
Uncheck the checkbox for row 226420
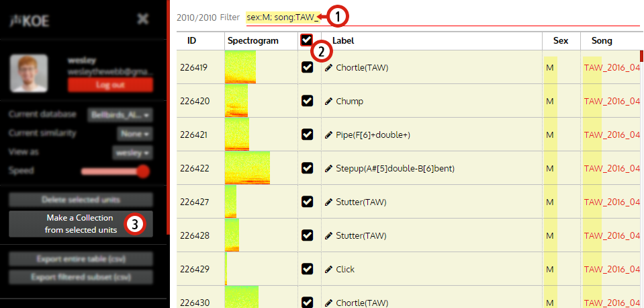point(307,101)
